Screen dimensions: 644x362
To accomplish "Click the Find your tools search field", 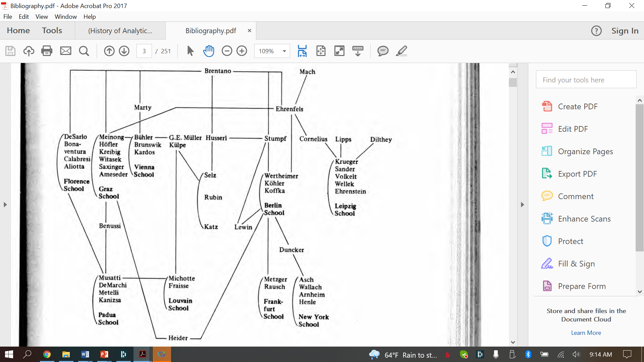I will [x=586, y=80].
